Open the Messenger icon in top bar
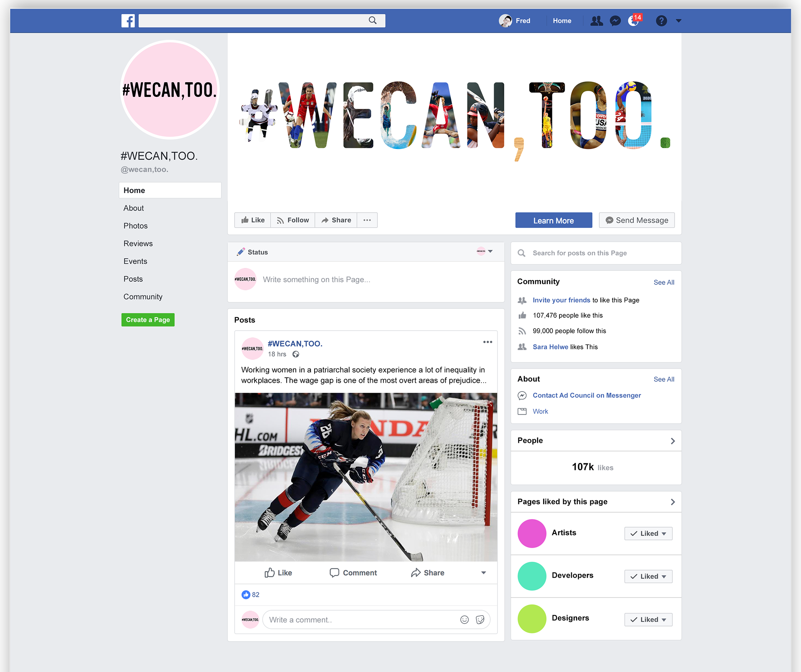Viewport: 801px width, 672px height. [615, 20]
